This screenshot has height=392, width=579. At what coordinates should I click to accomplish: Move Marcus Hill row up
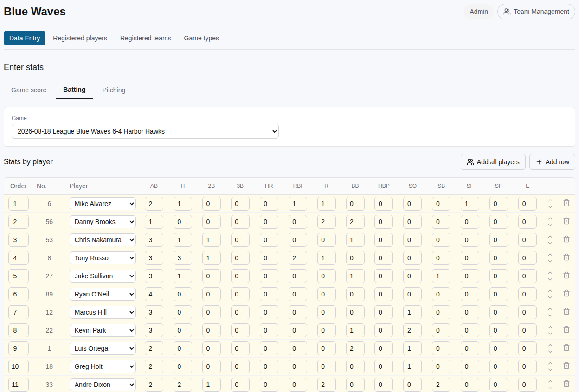coord(550,309)
